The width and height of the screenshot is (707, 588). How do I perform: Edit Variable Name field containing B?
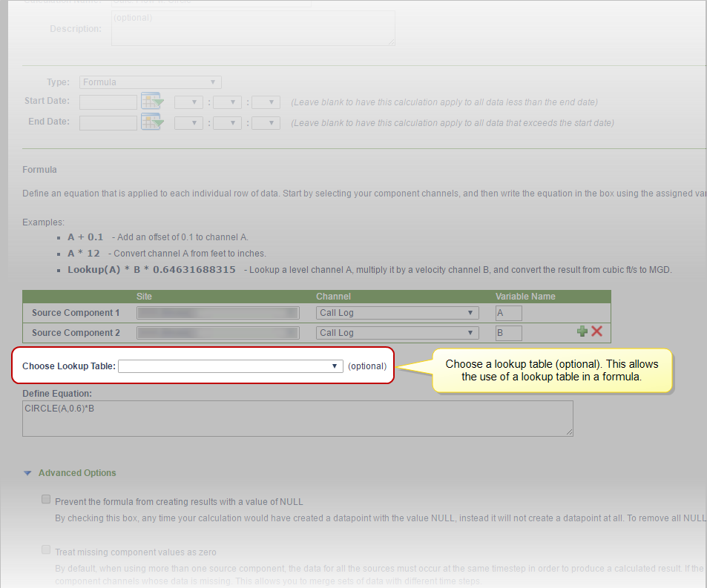(x=509, y=333)
